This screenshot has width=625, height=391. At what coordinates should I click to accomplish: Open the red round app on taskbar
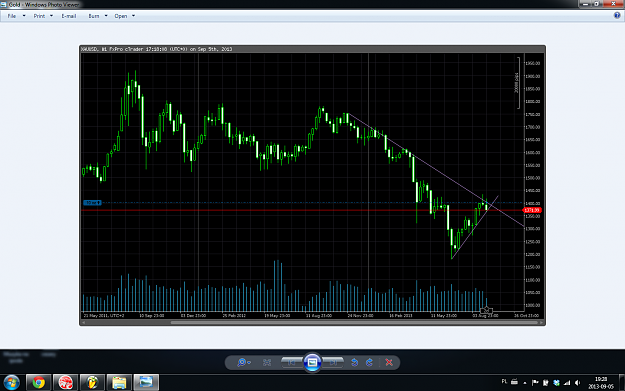click(65, 383)
